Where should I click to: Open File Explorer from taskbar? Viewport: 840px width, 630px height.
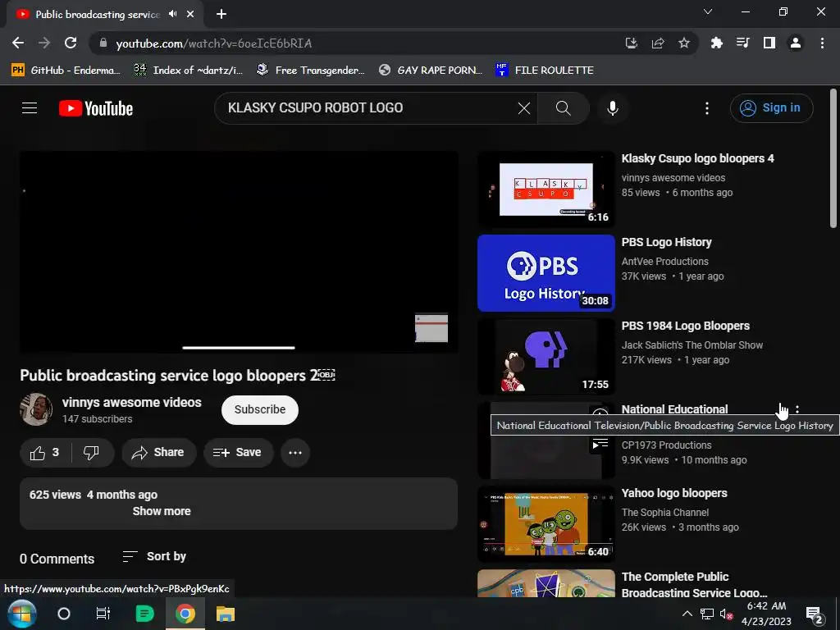coord(226,614)
